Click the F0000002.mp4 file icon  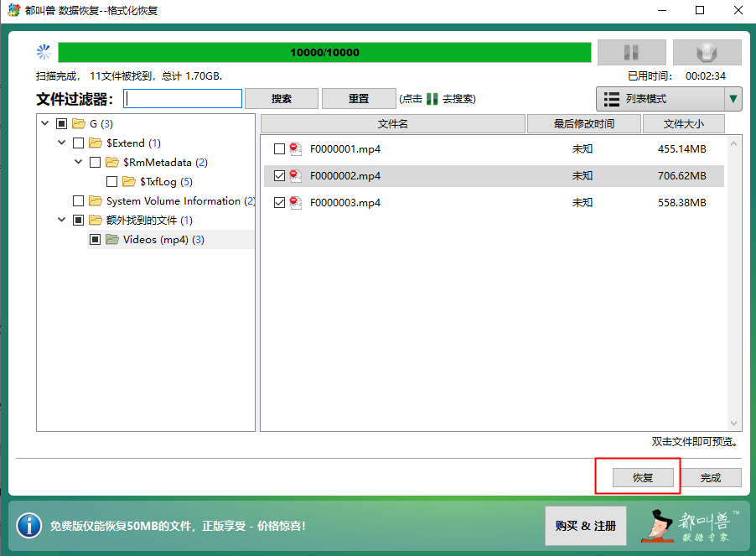(x=296, y=176)
